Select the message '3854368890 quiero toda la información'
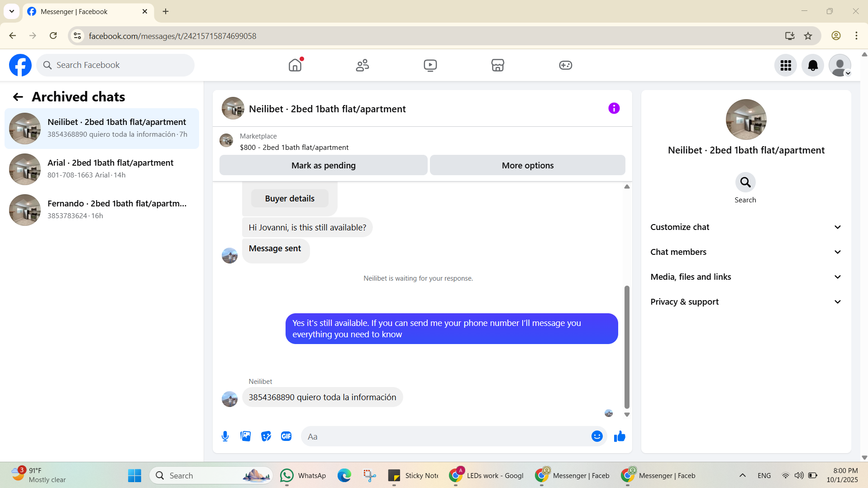 tap(322, 397)
